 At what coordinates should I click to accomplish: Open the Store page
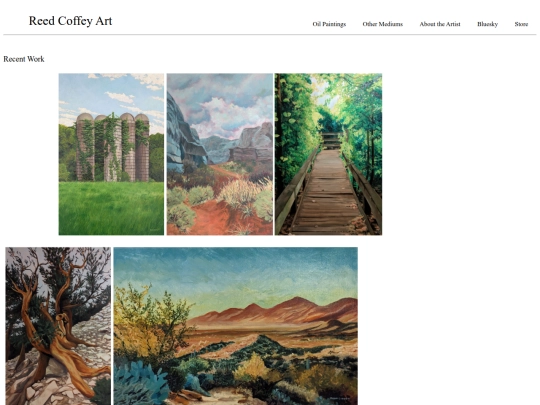[521, 24]
